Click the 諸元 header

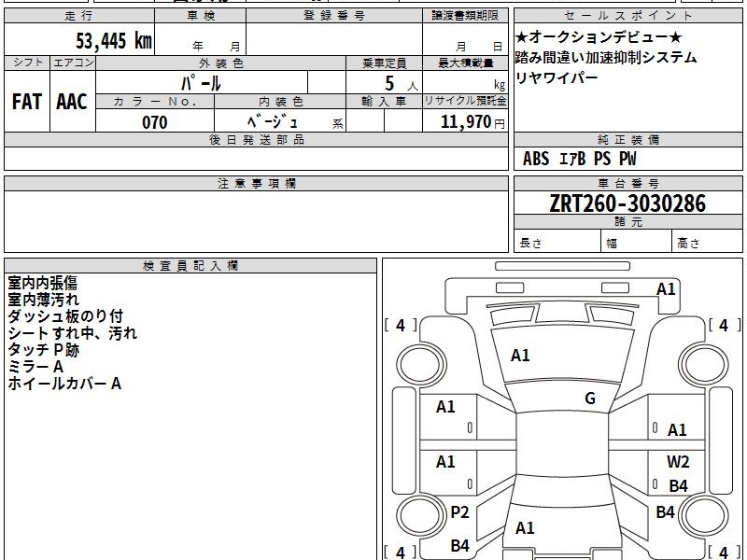627,222
